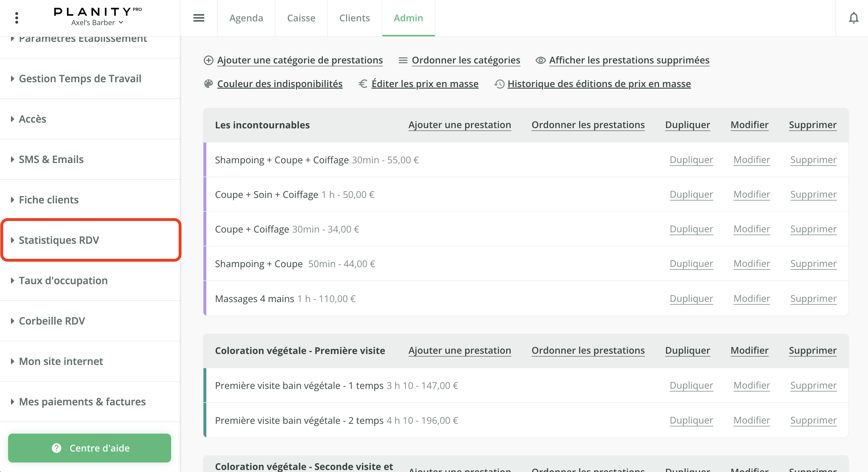Click the purple color bar next to Coupe + Coiffage
This screenshot has width=868, height=472.
205,229
